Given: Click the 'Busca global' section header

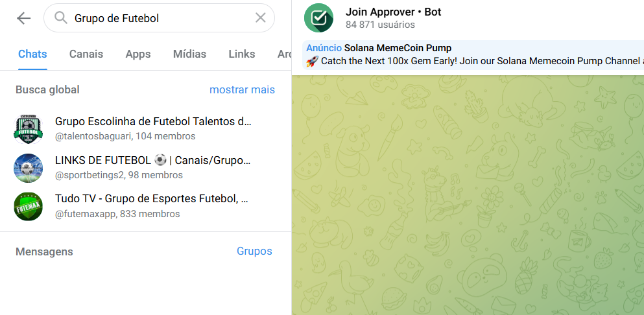Looking at the screenshot, I should tap(47, 89).
